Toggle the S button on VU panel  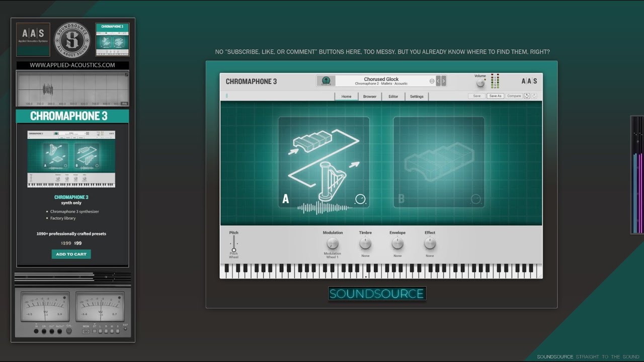tap(118, 331)
